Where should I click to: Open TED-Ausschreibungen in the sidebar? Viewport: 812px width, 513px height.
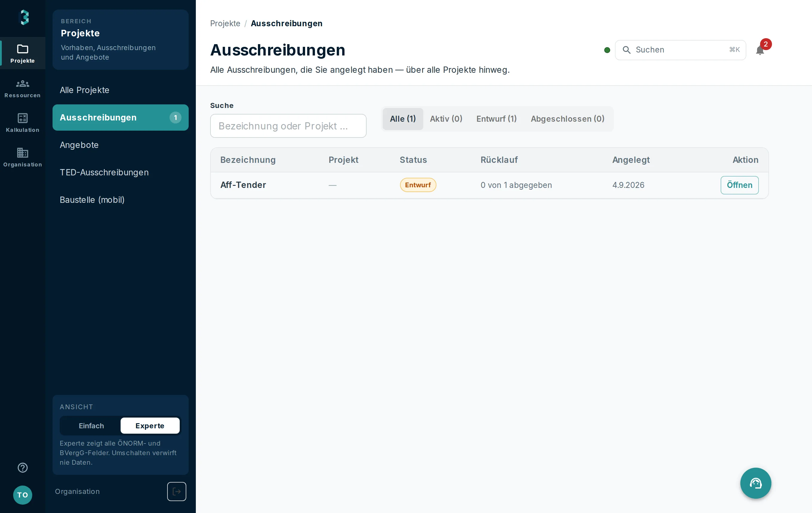point(120,172)
